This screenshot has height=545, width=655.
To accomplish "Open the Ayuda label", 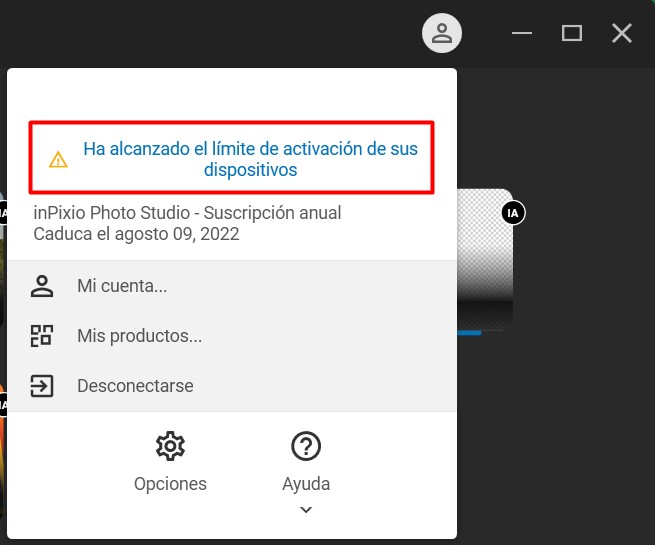I will pos(306,484).
